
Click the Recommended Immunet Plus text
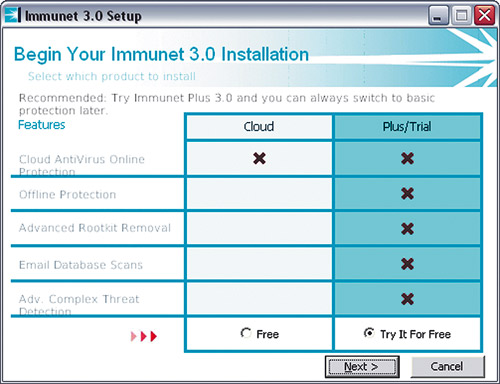227,104
